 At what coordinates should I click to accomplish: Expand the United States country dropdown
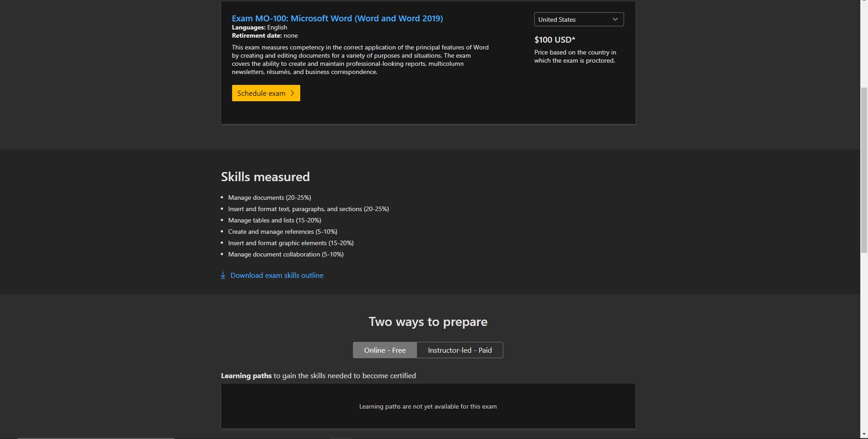pos(579,20)
